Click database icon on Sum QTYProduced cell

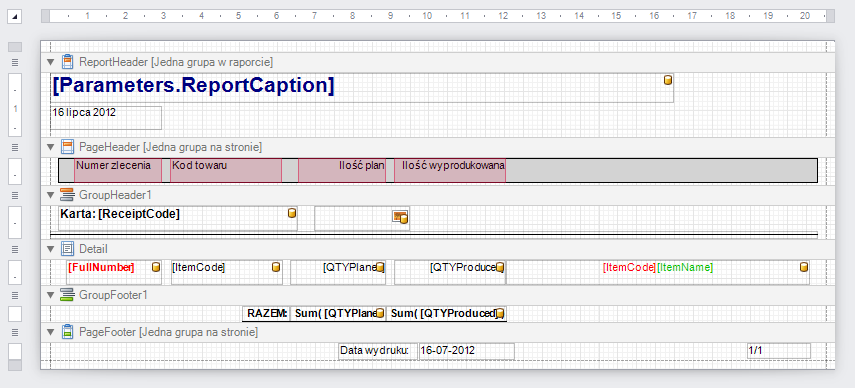click(x=499, y=313)
